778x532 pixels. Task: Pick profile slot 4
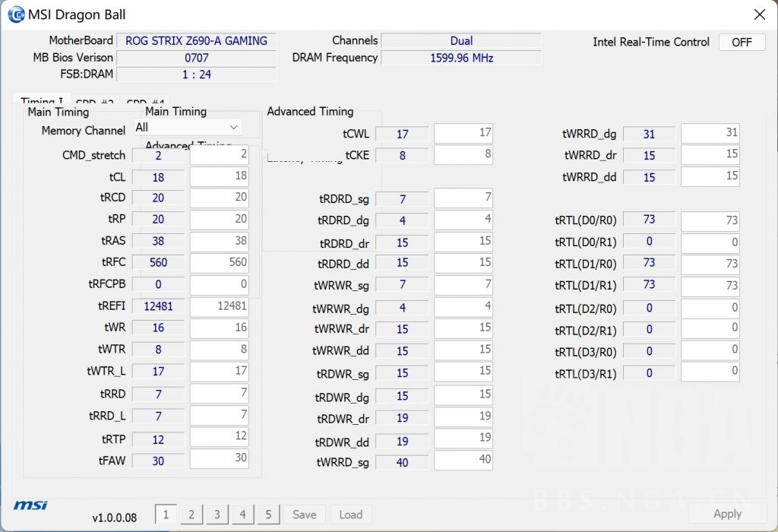click(x=242, y=515)
